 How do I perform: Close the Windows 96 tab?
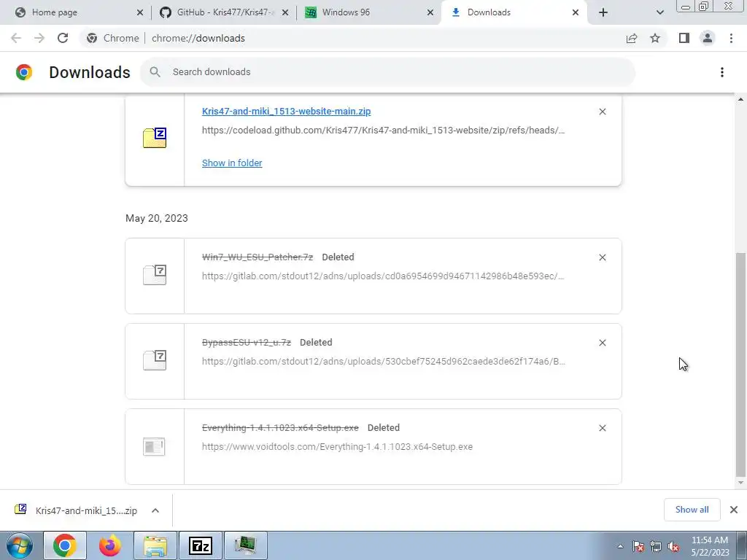click(x=430, y=12)
